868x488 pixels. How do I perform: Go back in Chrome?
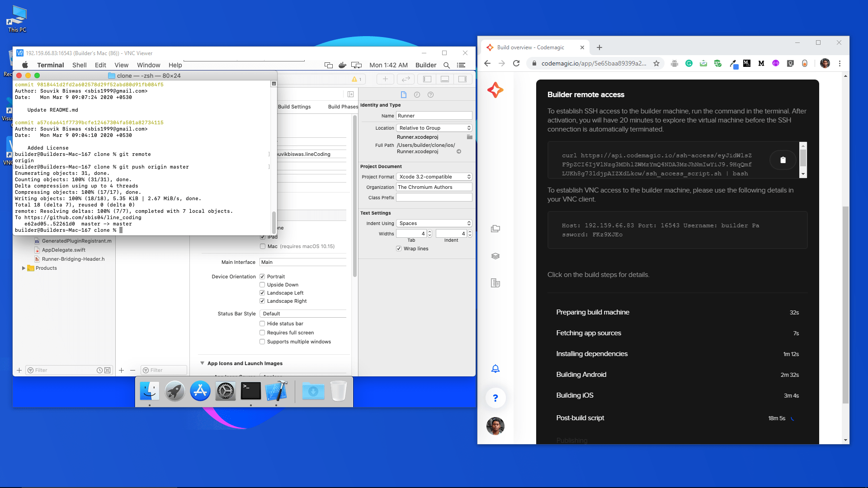[487, 63]
